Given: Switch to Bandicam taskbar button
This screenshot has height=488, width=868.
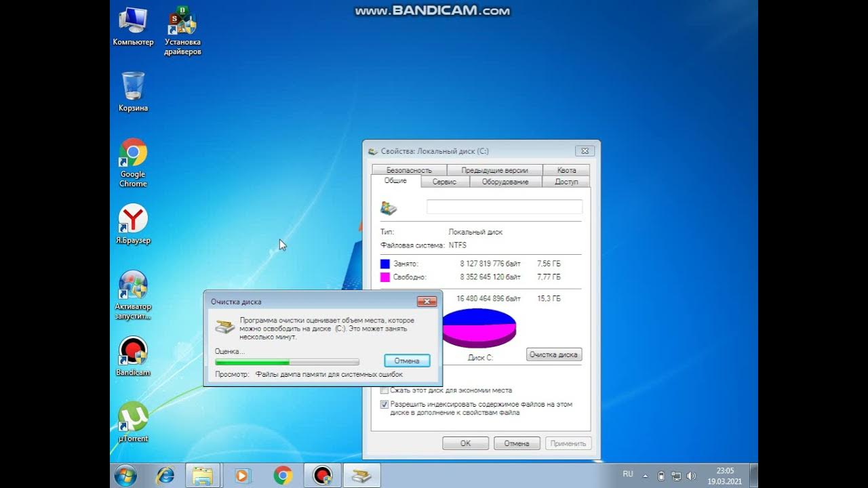Looking at the screenshot, I should (322, 476).
